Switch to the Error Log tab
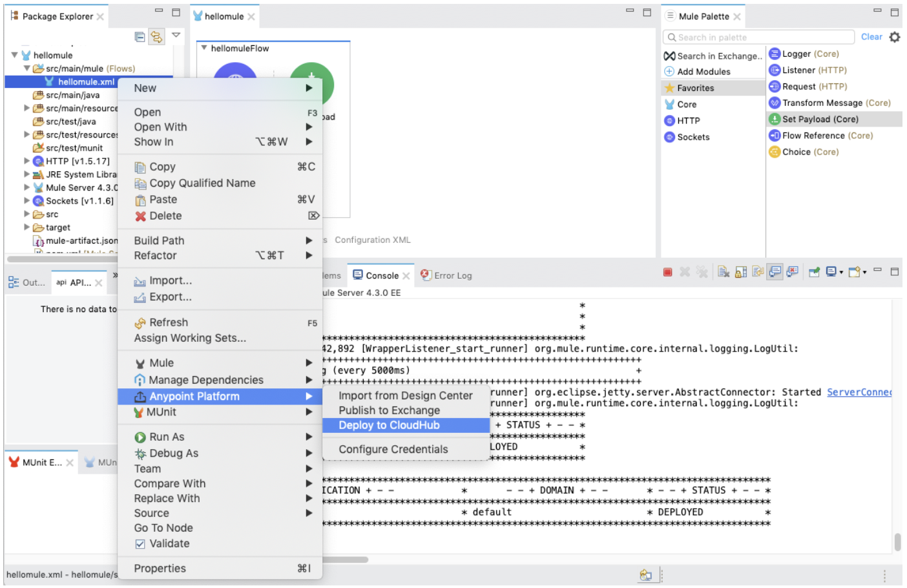Image resolution: width=907 pixels, height=588 pixels. click(446, 275)
